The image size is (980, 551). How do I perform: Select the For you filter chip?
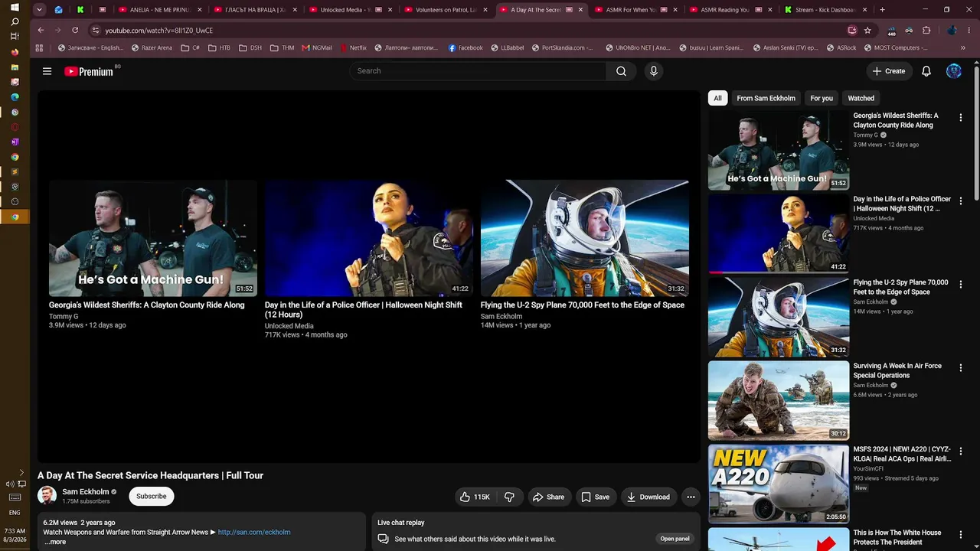point(822,98)
